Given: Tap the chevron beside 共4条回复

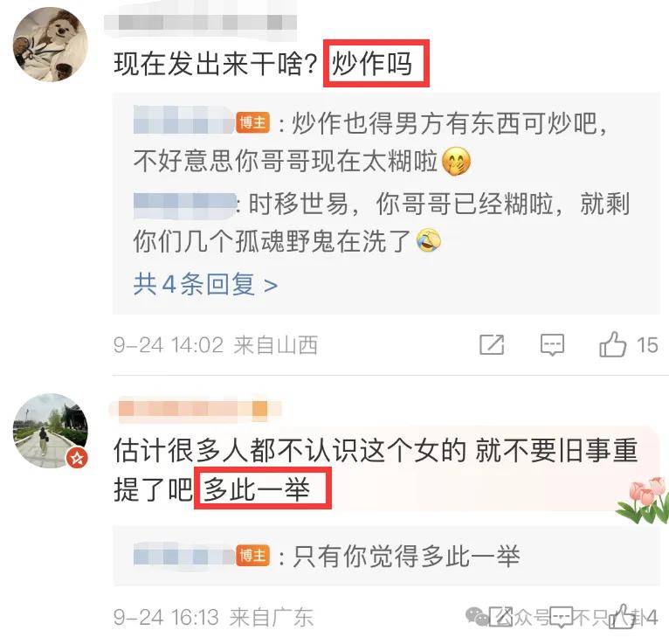Looking at the screenshot, I should click(271, 286).
